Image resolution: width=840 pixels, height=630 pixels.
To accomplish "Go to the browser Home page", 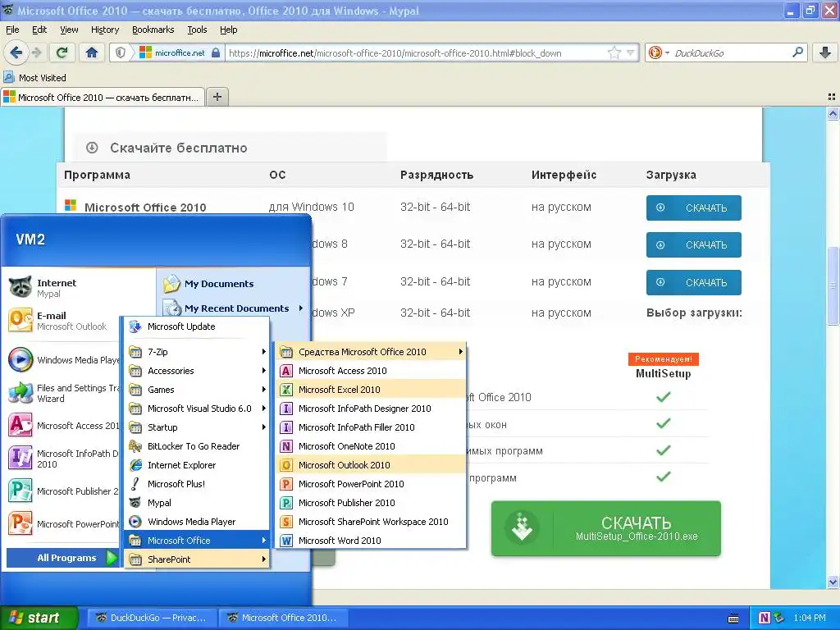I will [x=92, y=52].
